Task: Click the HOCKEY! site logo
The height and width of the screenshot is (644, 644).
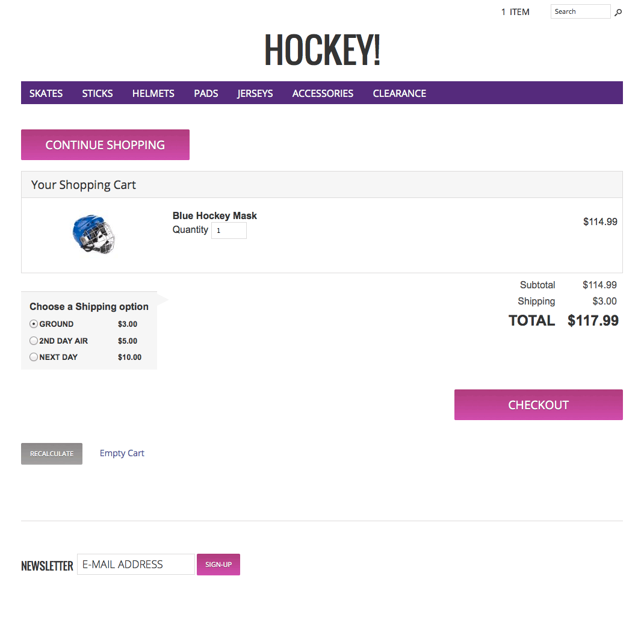Action: (x=322, y=50)
